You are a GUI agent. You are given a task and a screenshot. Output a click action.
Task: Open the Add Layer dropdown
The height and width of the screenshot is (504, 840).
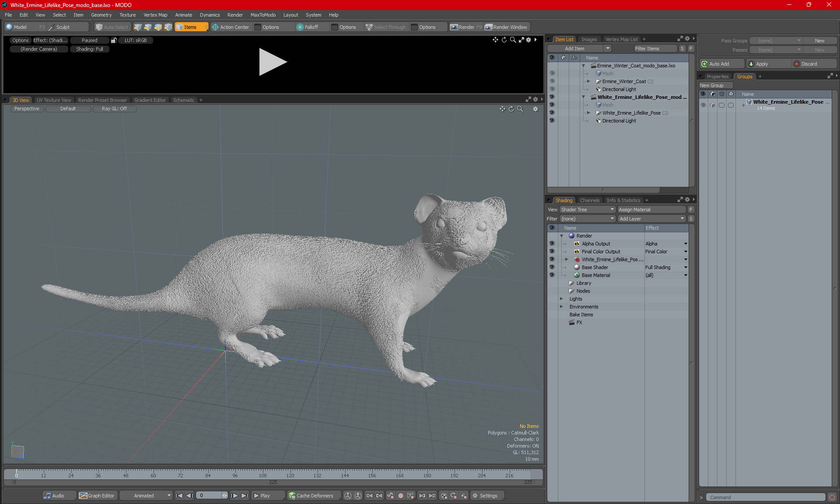[x=651, y=219]
